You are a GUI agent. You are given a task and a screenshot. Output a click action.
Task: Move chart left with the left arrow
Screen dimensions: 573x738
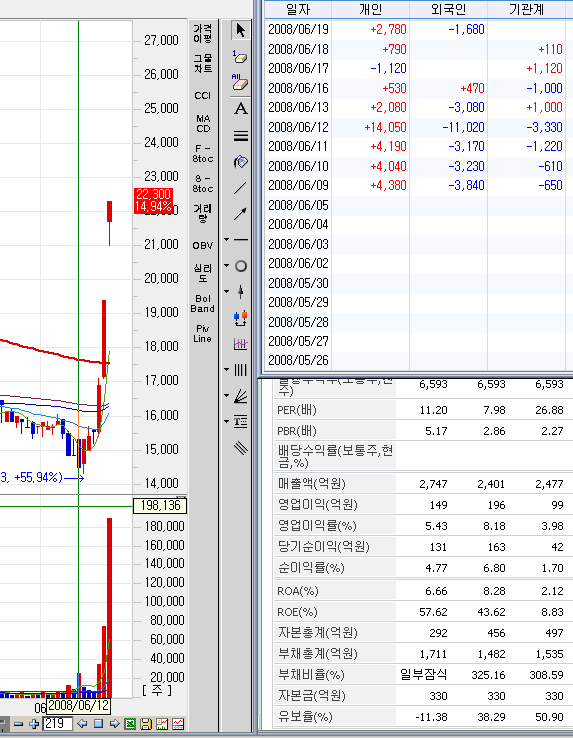pos(82,724)
